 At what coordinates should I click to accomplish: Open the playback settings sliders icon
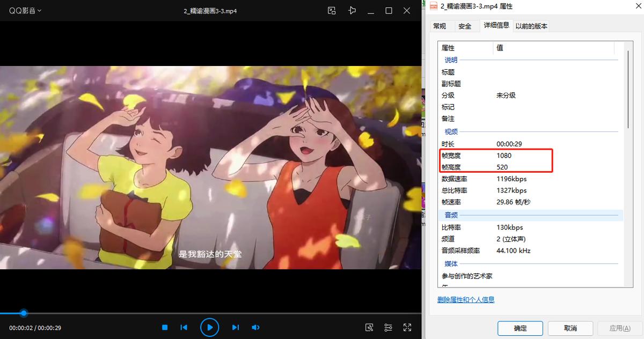(388, 327)
